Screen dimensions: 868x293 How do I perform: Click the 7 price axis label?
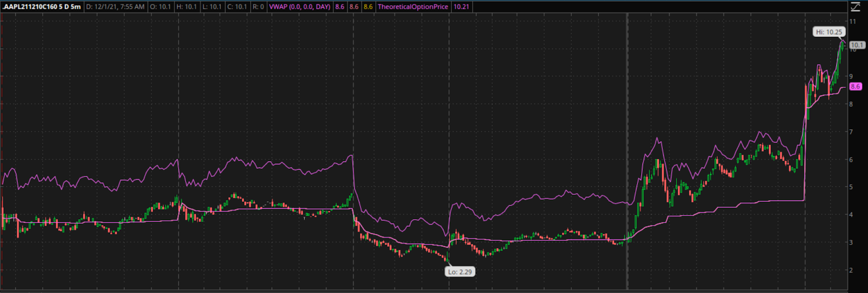(x=851, y=132)
